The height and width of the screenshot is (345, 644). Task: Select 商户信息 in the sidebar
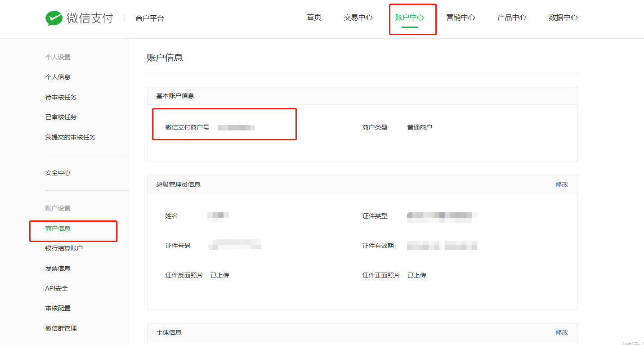pyautogui.click(x=58, y=229)
